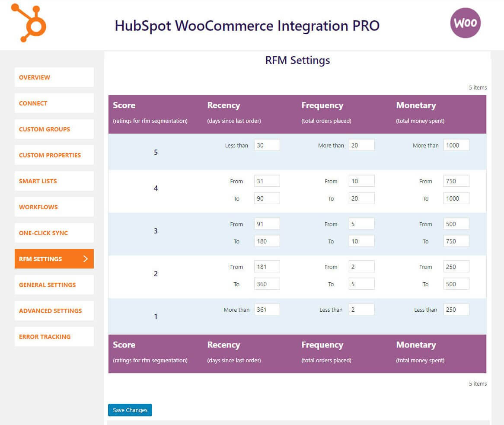
Task: Edit score 5 Recency 'Less than' field
Action: point(267,145)
